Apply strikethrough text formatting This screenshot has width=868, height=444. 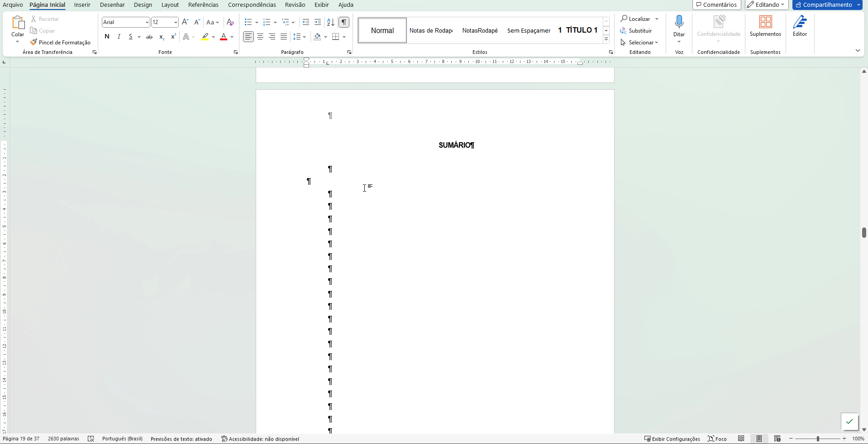pos(149,37)
